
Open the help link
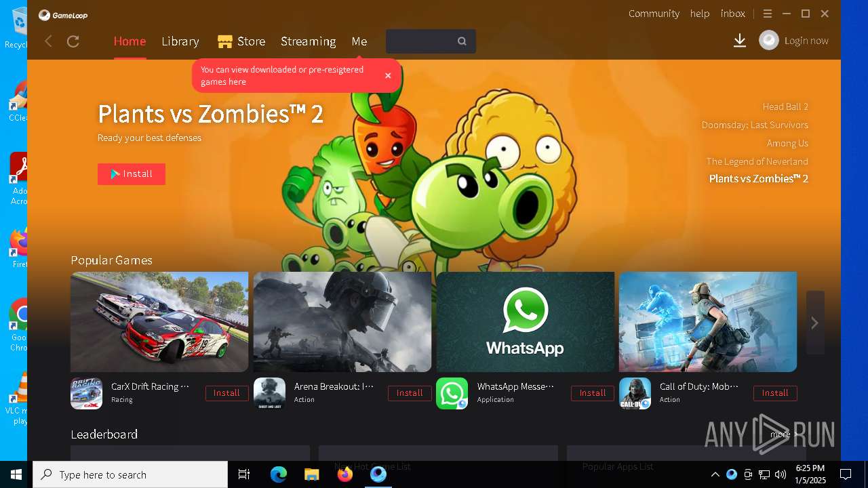700,14
